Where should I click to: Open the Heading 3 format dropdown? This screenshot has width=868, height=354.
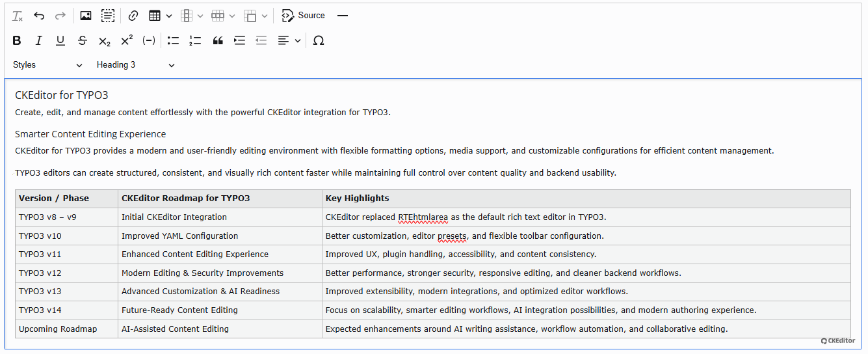[x=136, y=65]
